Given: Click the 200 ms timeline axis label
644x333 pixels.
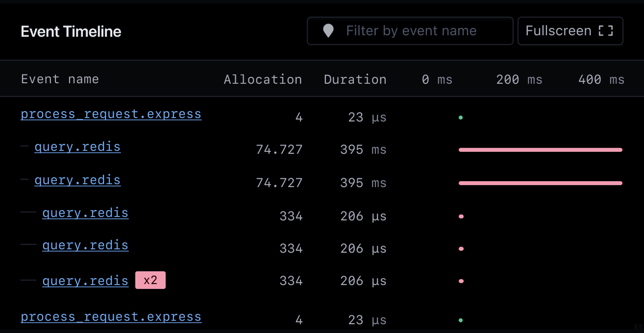Looking at the screenshot, I should 519,79.
